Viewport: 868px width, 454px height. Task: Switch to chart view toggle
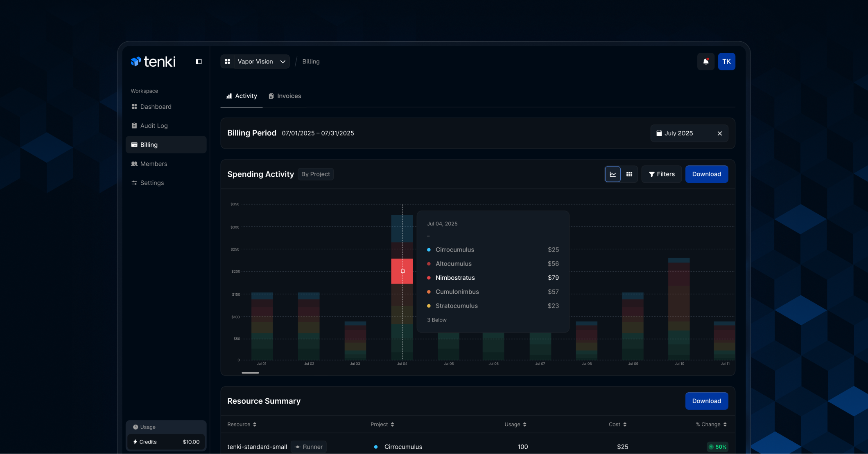point(613,174)
